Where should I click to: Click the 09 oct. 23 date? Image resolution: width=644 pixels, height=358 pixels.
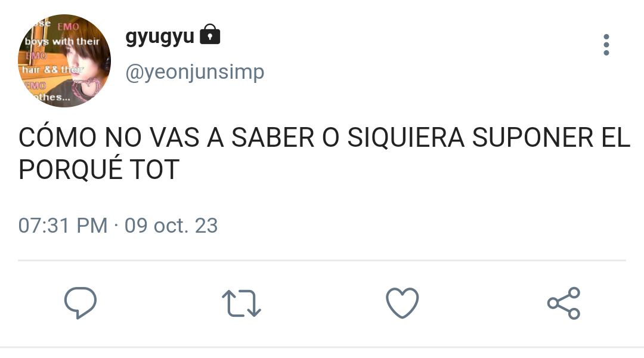tap(171, 225)
